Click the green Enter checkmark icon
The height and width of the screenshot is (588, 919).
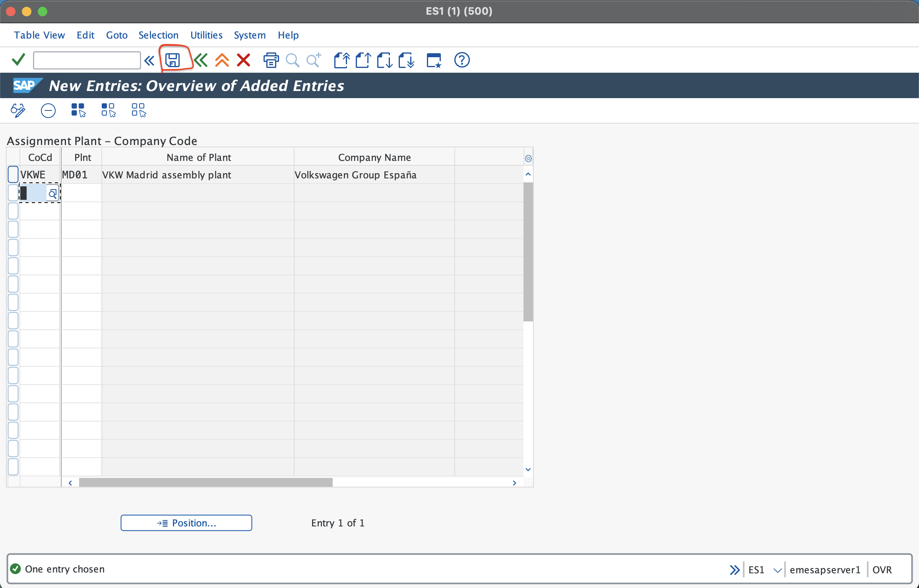click(x=18, y=60)
